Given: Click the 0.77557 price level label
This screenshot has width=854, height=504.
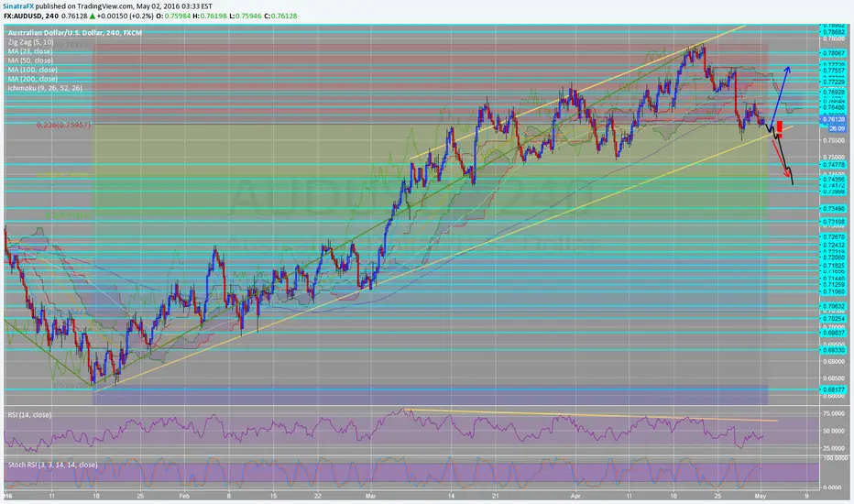Looking at the screenshot, I should 833,71.
